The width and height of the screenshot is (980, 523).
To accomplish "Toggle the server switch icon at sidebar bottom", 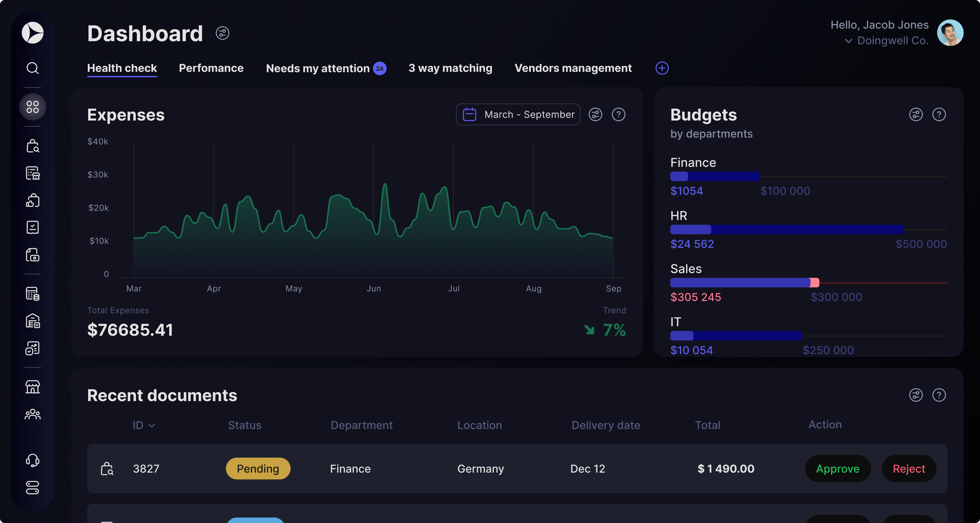I will tap(33, 488).
